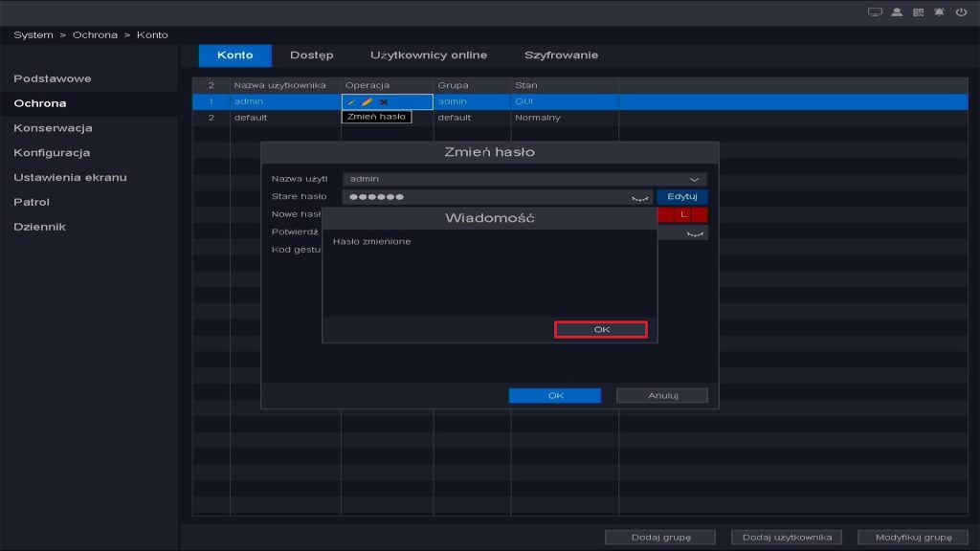Open Konserwacja in the left sidebar
Screen dimensions: 980x551
53,128
